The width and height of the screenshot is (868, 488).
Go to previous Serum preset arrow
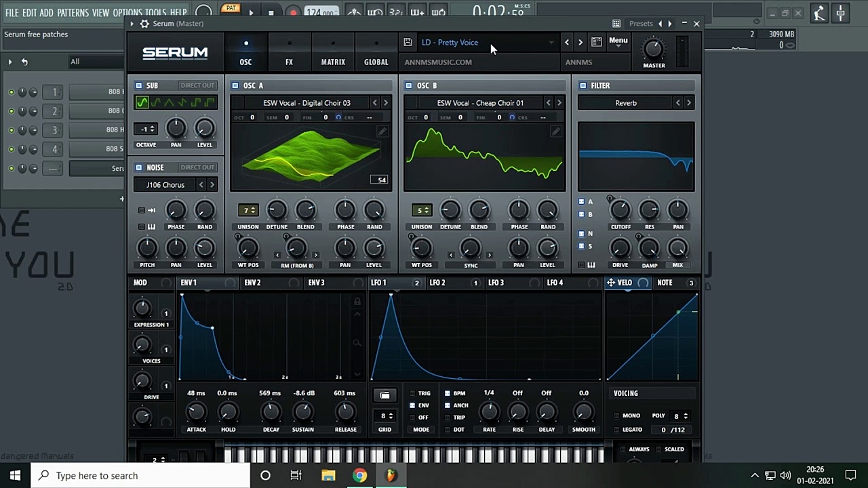coord(567,42)
